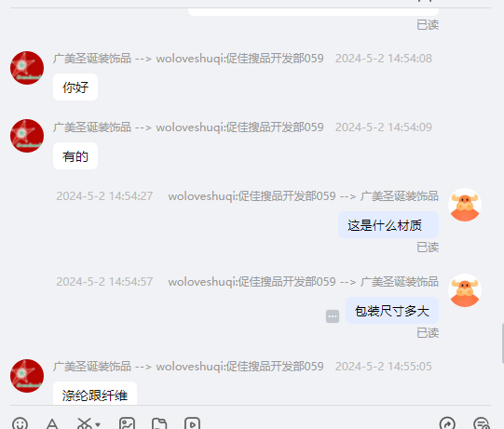This screenshot has width=504, height=429.
Task: Open the emoji picker
Action: pos(20,423)
